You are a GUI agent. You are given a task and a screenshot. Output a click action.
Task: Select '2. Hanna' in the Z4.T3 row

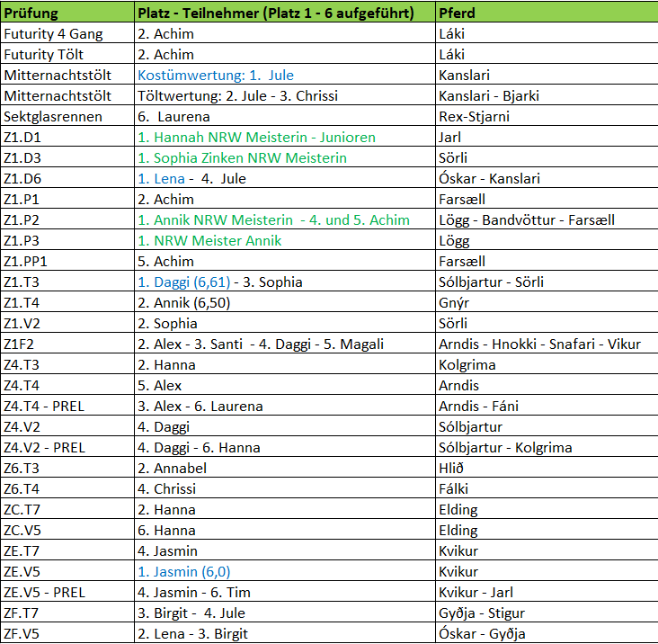[285, 363]
